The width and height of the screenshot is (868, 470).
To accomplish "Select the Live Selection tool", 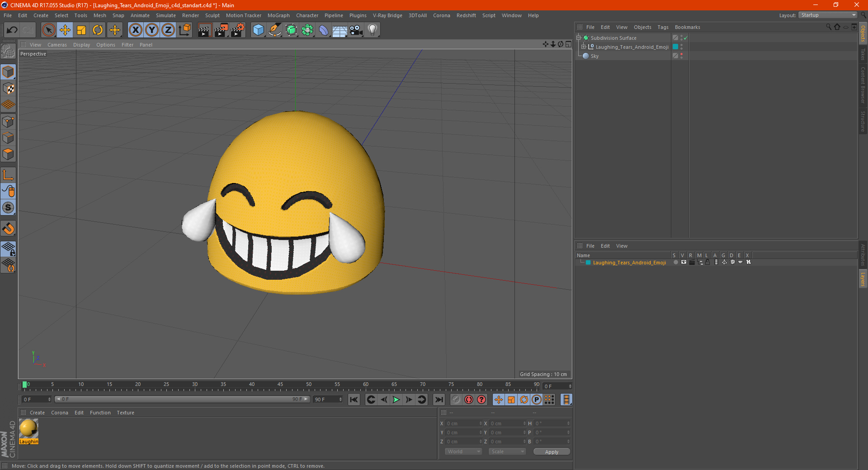I will (48, 30).
